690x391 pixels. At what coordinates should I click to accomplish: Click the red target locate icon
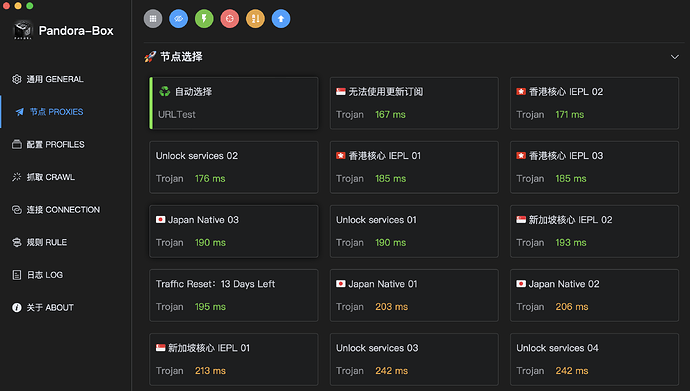[x=230, y=19]
